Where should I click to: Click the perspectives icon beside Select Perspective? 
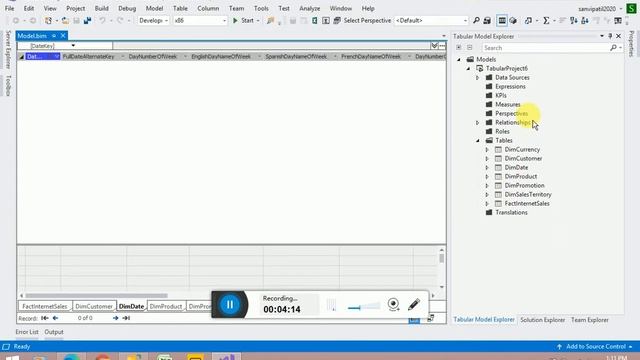click(337, 20)
